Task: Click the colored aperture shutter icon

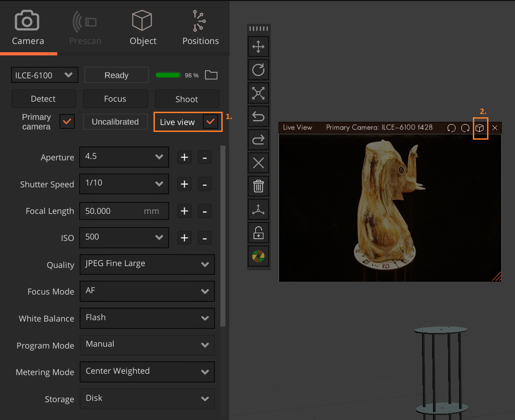Action: point(258,256)
